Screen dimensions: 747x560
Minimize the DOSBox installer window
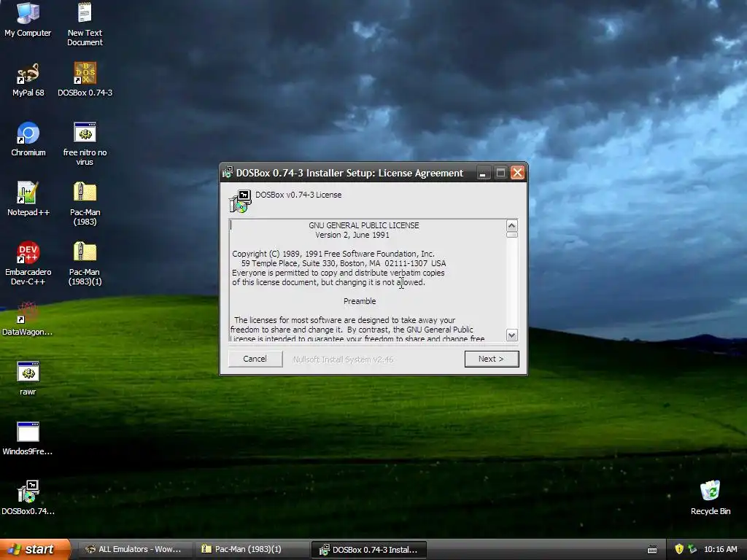(x=483, y=172)
